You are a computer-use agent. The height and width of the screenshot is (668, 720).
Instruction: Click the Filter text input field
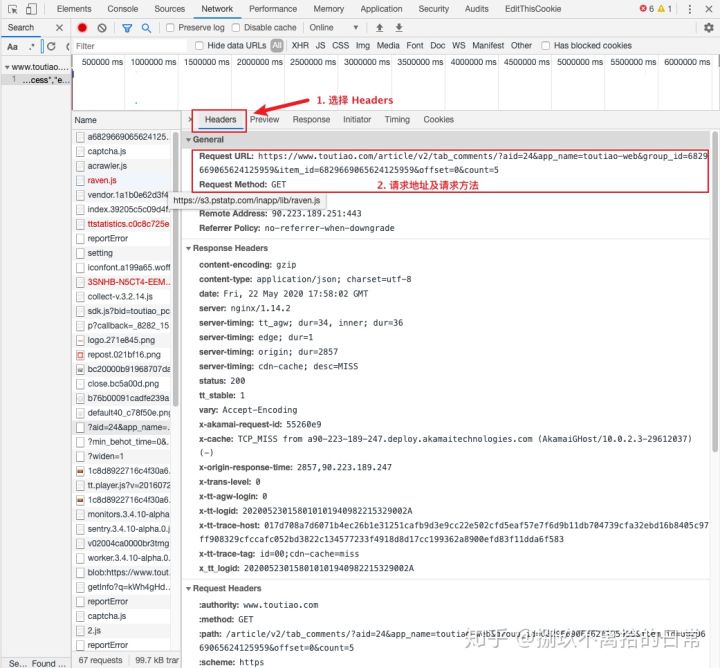130,46
